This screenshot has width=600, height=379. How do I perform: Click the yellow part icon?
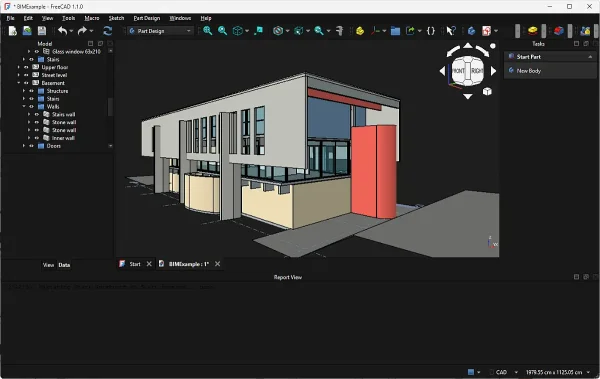point(360,31)
